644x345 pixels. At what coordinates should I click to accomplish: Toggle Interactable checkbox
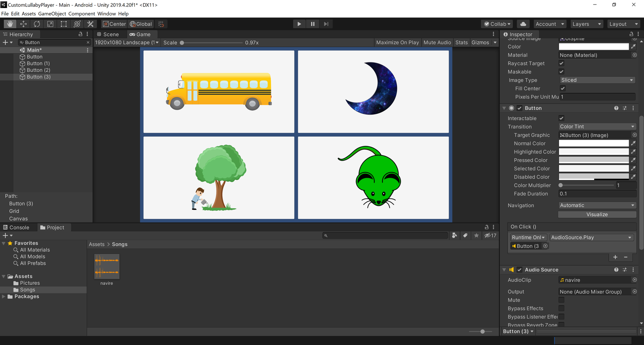(x=561, y=118)
